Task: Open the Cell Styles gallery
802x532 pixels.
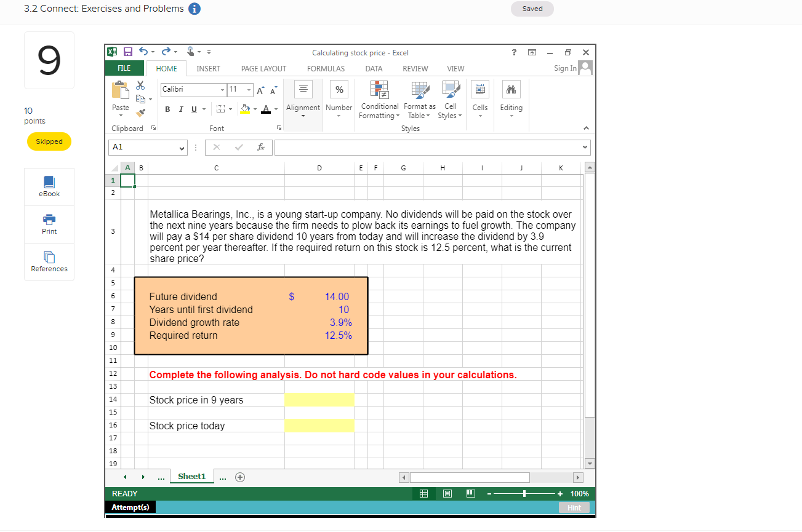Action: coord(450,99)
